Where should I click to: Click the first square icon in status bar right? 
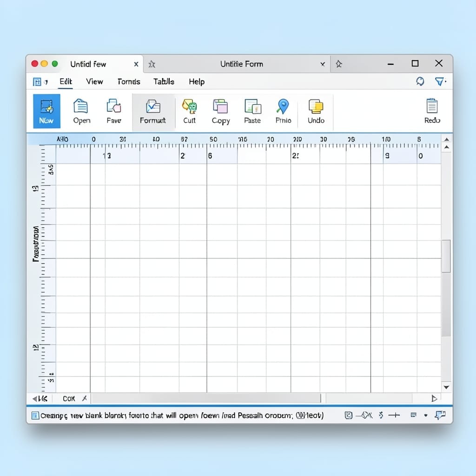click(x=349, y=415)
